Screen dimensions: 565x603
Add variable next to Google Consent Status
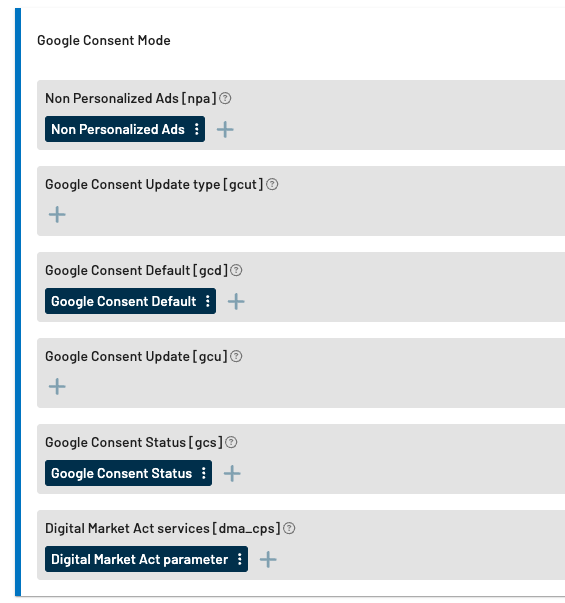tap(232, 473)
